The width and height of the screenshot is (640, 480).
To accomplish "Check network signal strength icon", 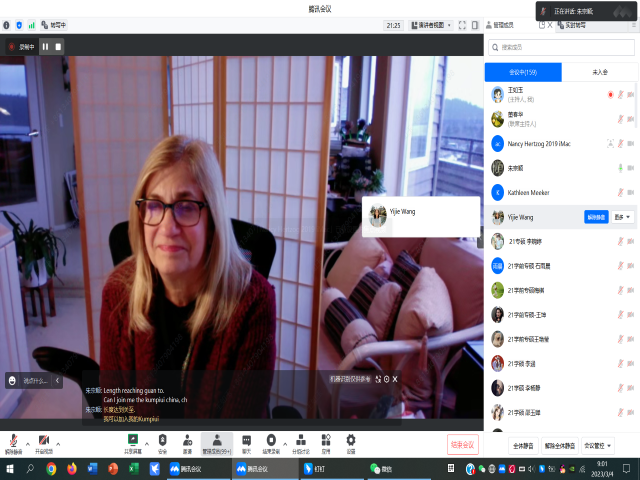I will point(31,25).
